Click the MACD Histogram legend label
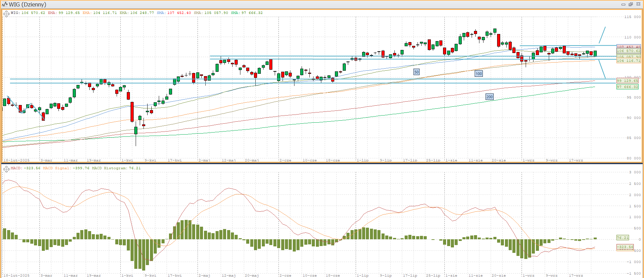This screenshot has height=278, width=644. point(116,168)
